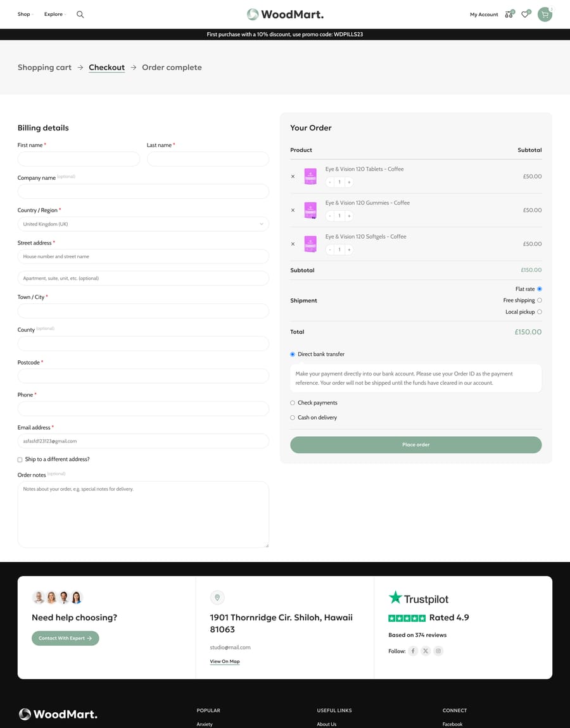
Task: Decrease quantity of 120 Tablets product
Action: tap(330, 182)
